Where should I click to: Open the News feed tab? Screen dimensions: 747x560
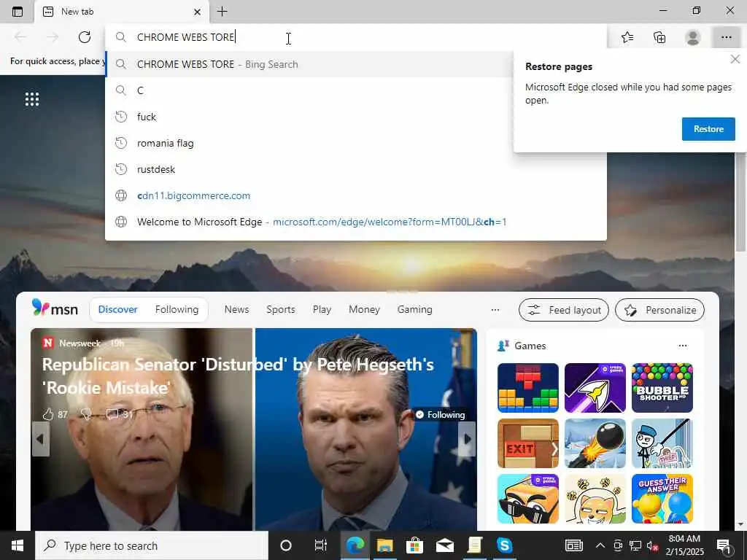pos(237,309)
